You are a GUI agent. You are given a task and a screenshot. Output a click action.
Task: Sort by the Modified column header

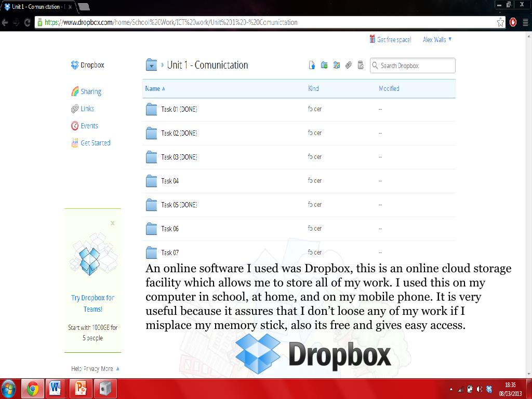coord(389,88)
